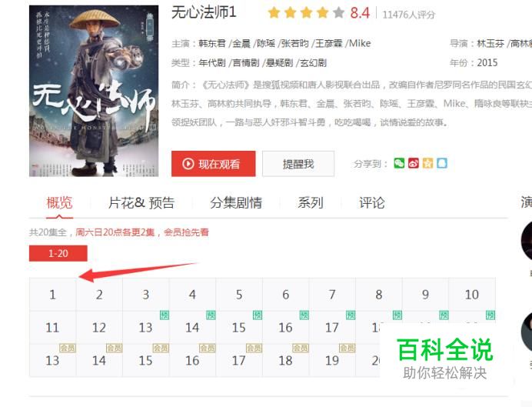Select the 概览 overview tab
The width and height of the screenshot is (532, 407).
59,202
